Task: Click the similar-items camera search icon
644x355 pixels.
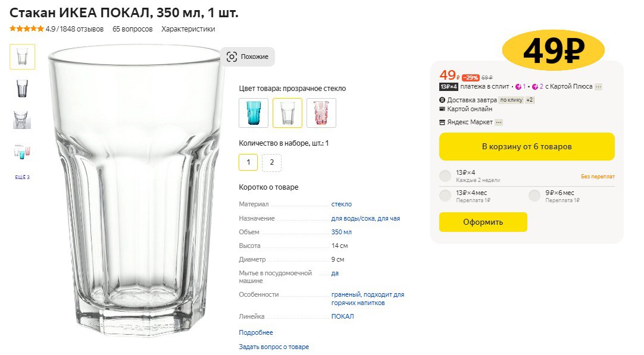Action: pos(232,56)
